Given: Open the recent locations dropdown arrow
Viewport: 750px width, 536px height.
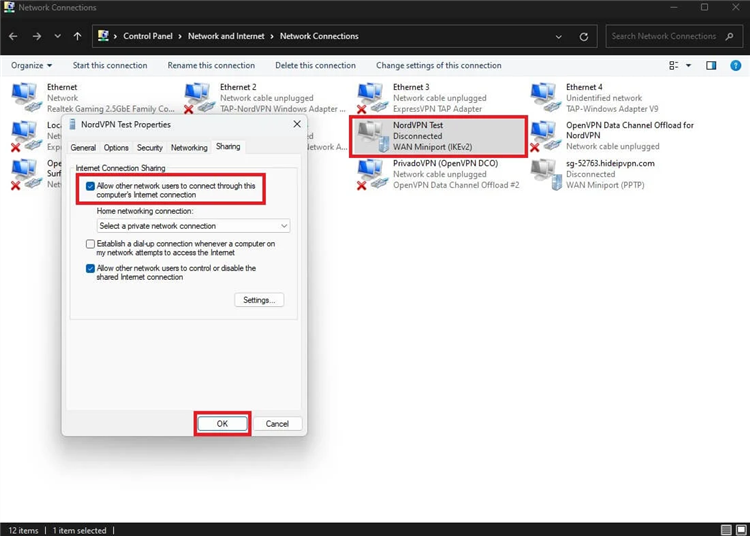Looking at the screenshot, I should tap(57, 36).
